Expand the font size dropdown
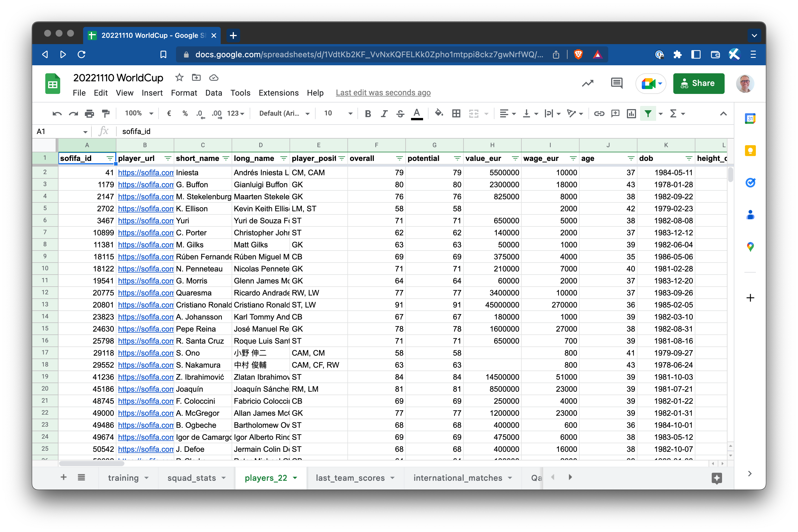 pos(350,113)
